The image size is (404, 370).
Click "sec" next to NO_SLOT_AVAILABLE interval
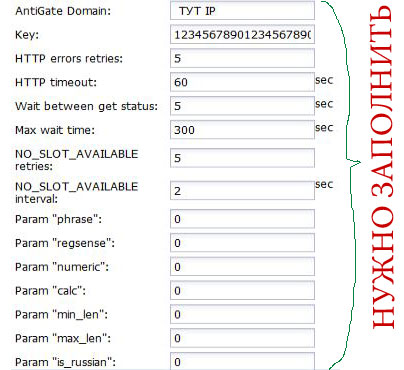click(x=324, y=184)
